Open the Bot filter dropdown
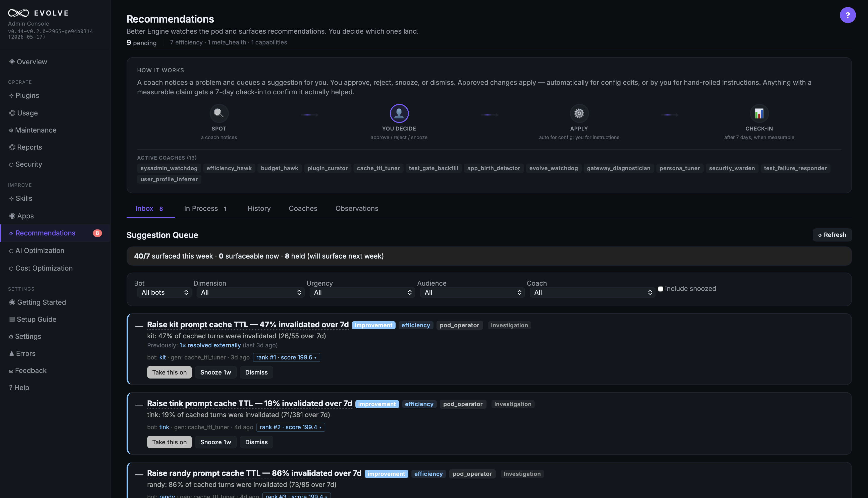The image size is (868, 498). [164, 292]
